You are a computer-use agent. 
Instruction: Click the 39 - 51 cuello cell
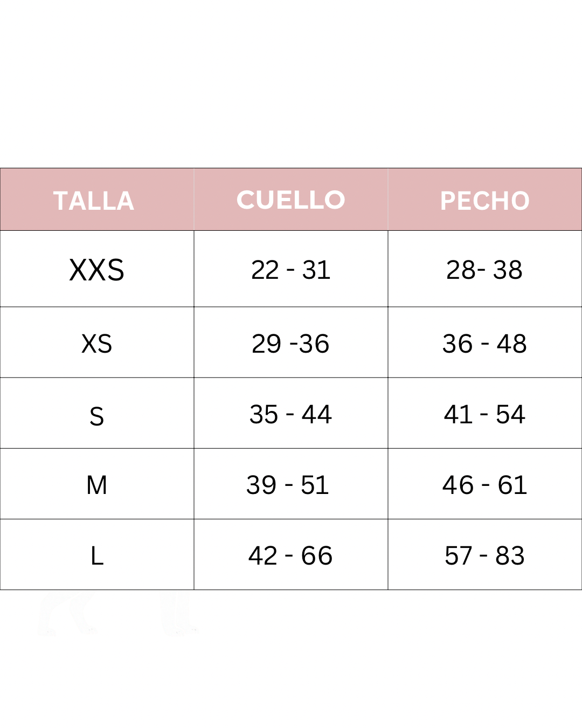coord(288,485)
